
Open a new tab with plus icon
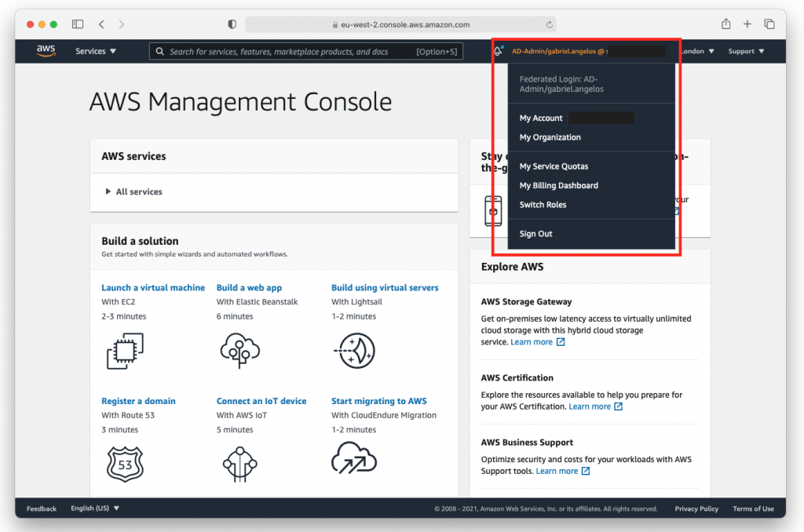click(x=747, y=24)
